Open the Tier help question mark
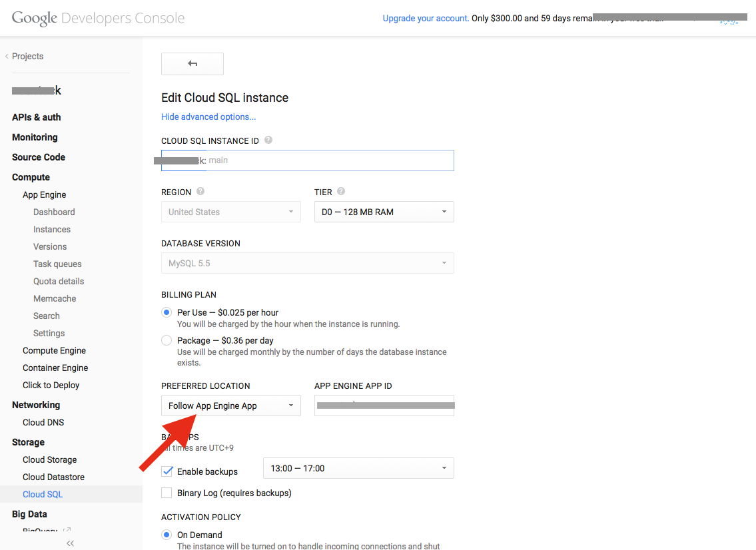 [x=341, y=191]
